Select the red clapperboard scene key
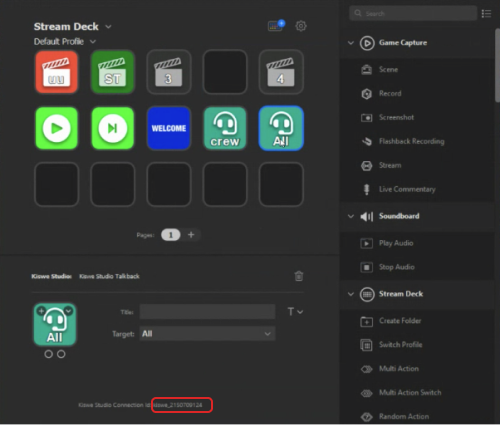 pyautogui.click(x=57, y=72)
